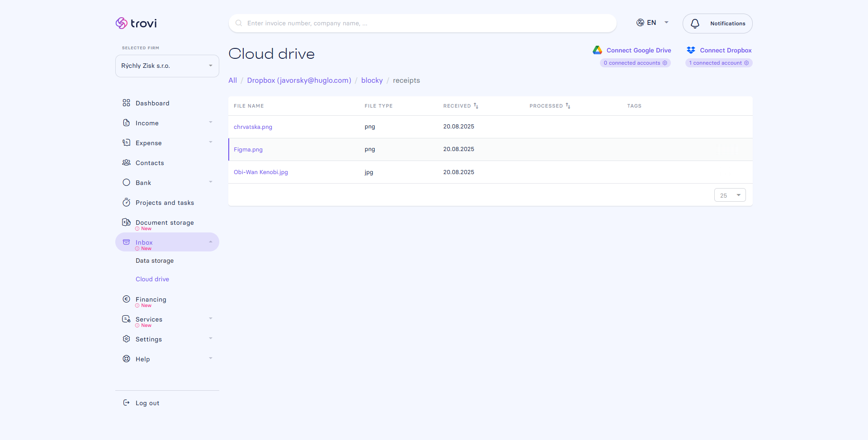Open Data storage under Inbox

tap(155, 261)
